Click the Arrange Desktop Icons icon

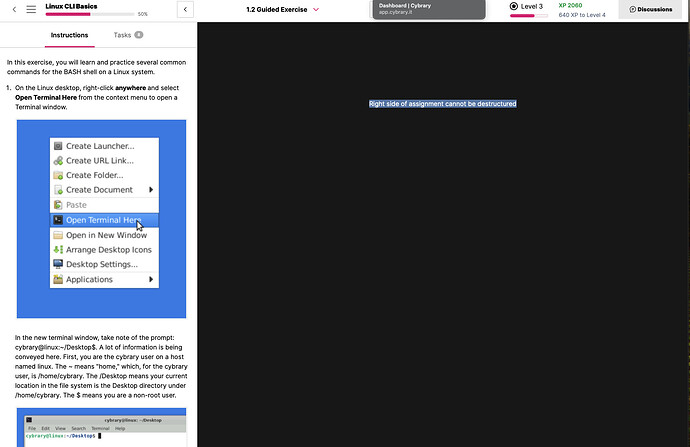pyautogui.click(x=58, y=249)
